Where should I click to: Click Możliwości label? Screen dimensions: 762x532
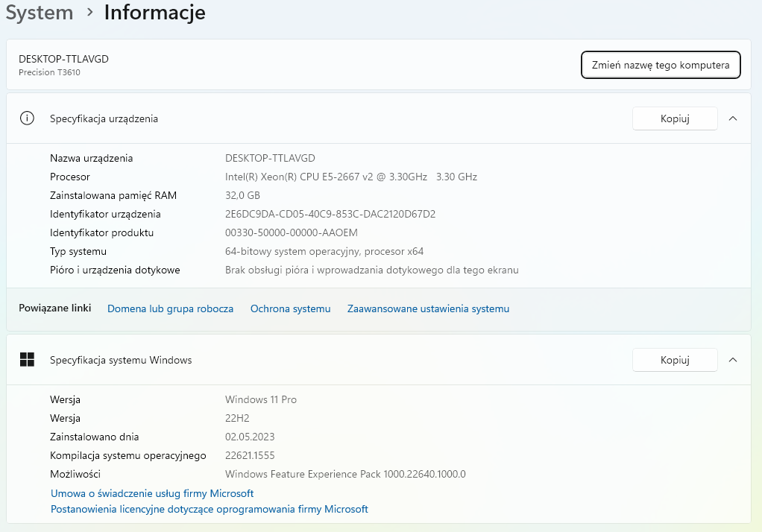[75, 474]
